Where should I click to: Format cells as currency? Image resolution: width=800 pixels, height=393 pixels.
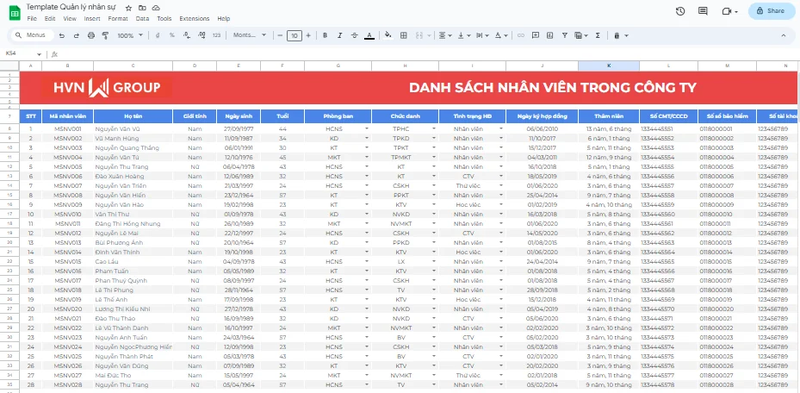point(157,36)
